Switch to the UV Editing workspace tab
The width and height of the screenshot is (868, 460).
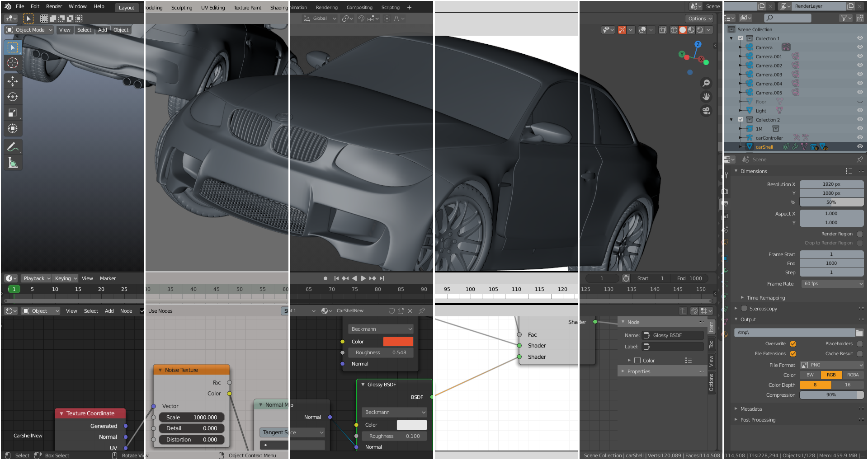[213, 8]
